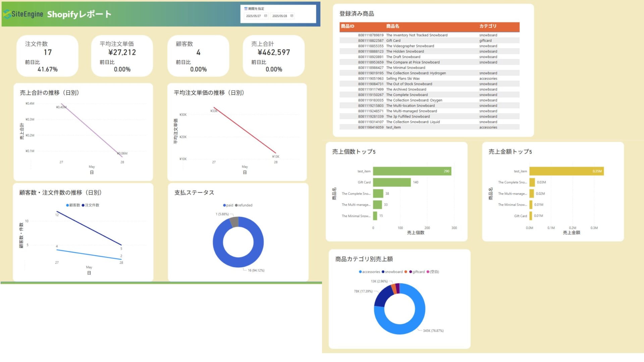Click the test_item row in product table
Image resolution: width=644 pixels, height=362 pixels.
429,127
